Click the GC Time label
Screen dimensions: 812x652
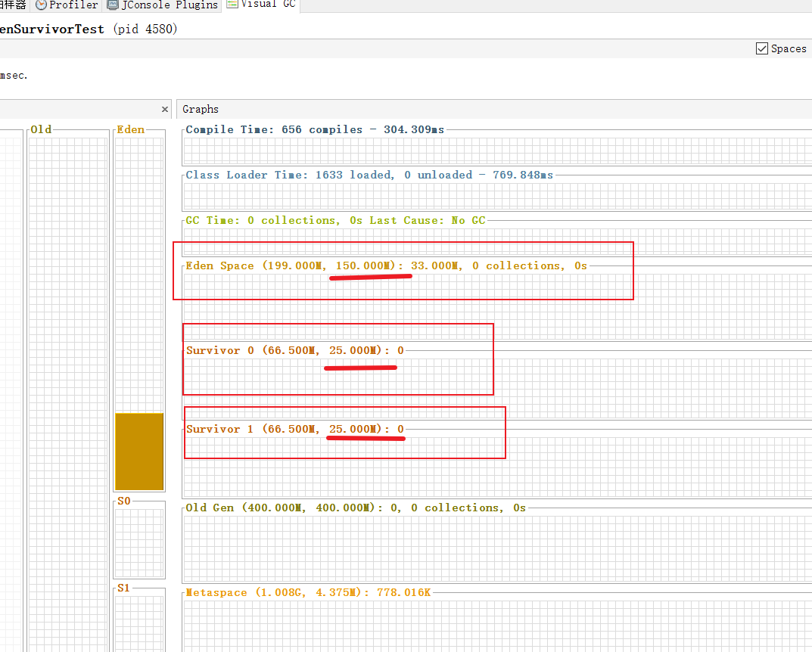(335, 220)
